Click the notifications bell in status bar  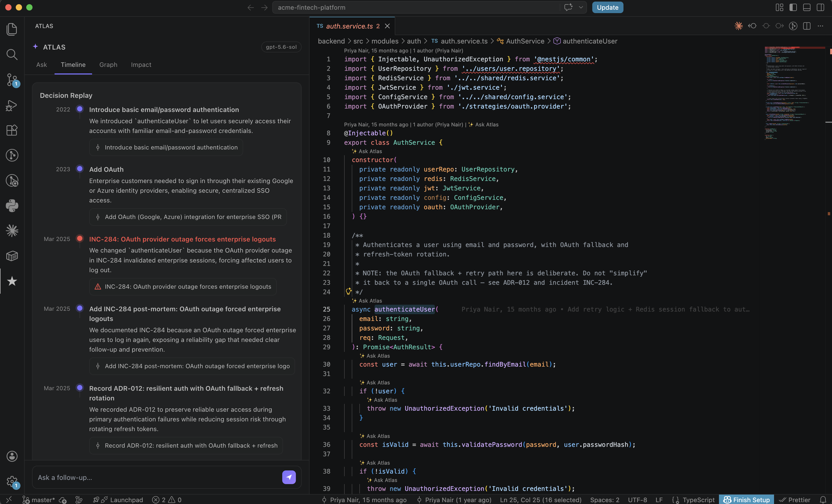click(823, 500)
